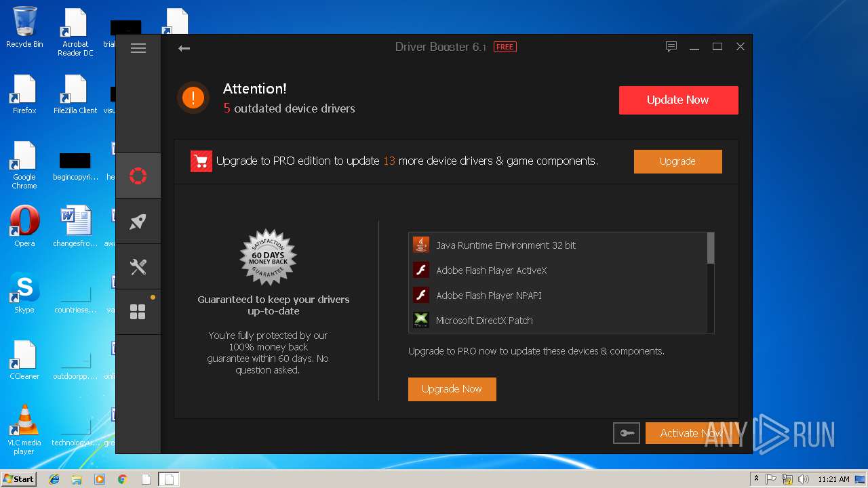Click the license key icon

pos(627,433)
